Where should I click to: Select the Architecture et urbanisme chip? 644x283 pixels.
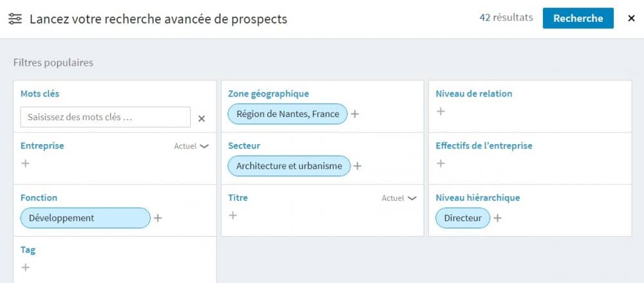(x=289, y=166)
